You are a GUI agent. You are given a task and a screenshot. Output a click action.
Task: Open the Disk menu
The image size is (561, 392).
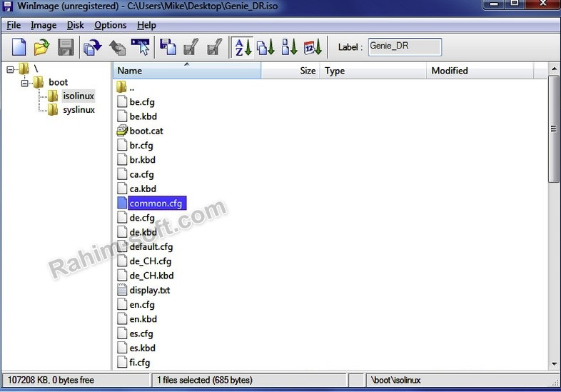pos(76,25)
